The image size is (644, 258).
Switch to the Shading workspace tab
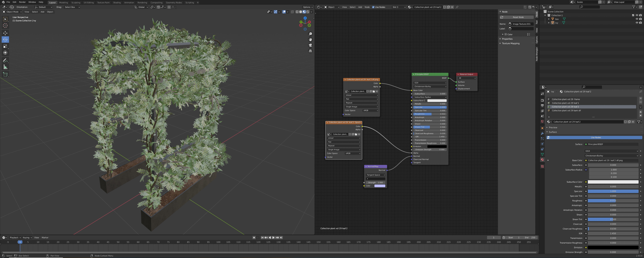pos(117,3)
